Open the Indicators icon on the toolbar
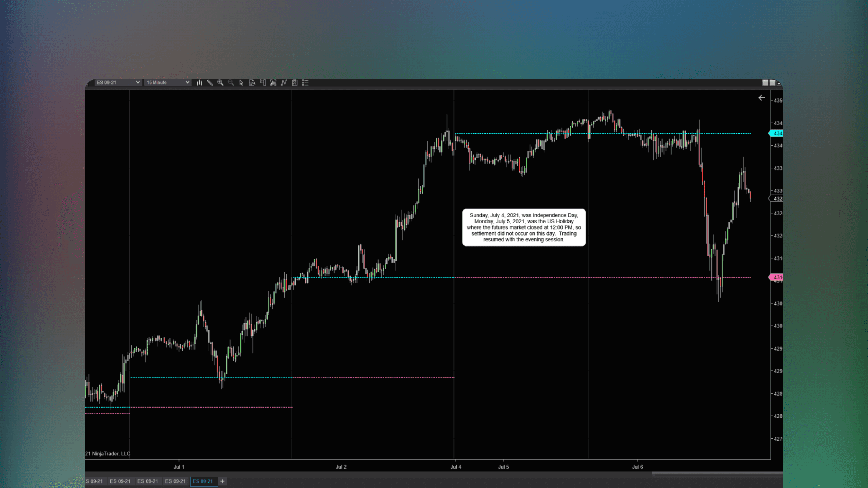Screen dimensions: 868x488 [274, 83]
